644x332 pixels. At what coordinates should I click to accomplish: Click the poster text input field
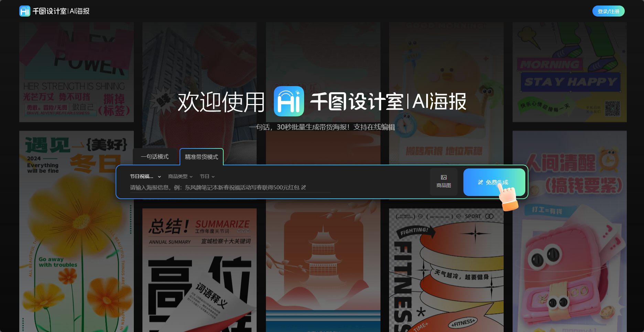coord(227,188)
